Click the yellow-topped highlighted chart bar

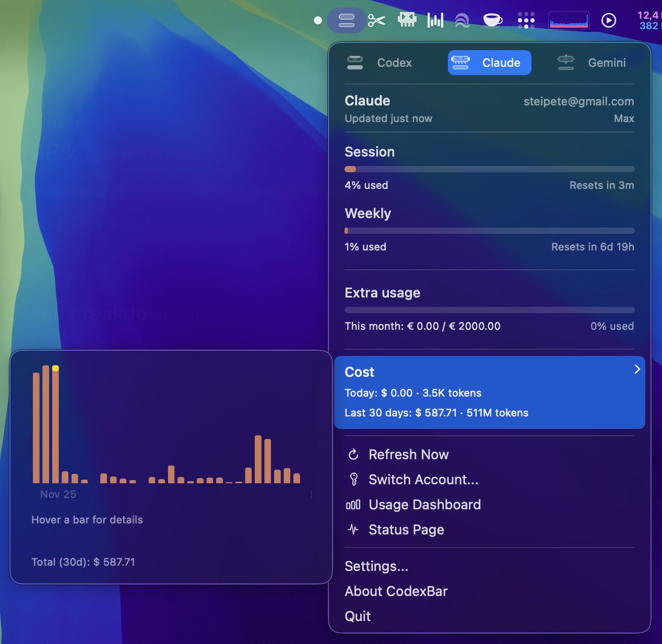[x=55, y=425]
